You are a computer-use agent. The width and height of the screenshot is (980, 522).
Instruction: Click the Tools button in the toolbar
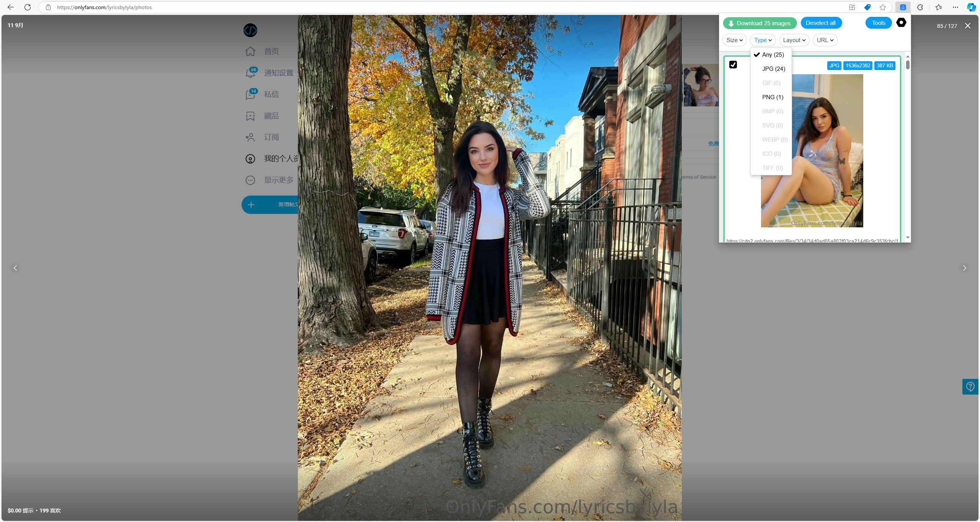click(x=879, y=23)
